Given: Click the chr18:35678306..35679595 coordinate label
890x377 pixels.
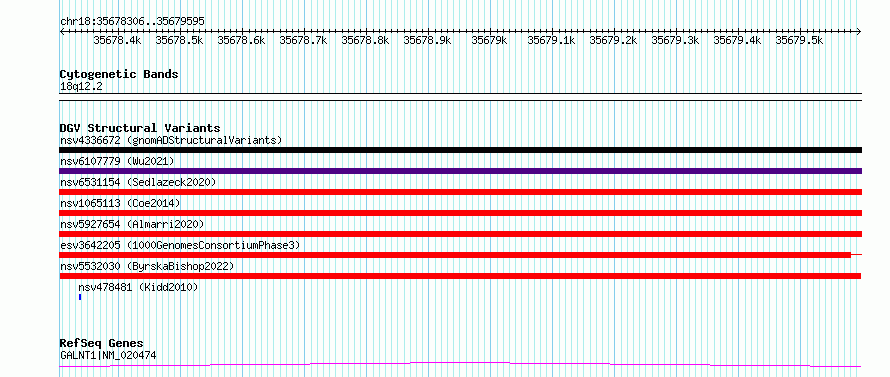Looking at the screenshot, I should point(132,21).
